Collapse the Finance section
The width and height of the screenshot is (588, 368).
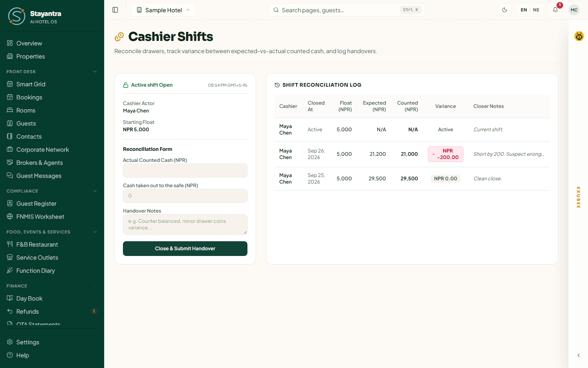[x=95, y=286]
